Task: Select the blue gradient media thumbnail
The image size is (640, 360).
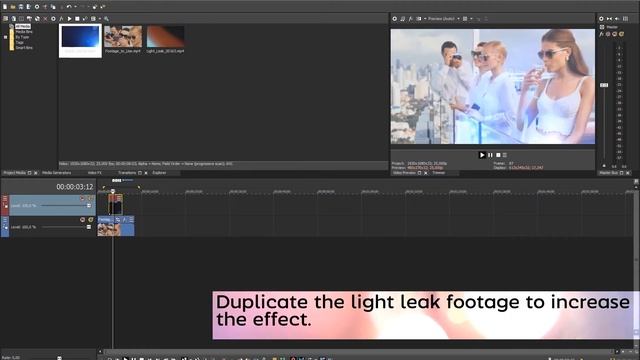Action: 80,40
